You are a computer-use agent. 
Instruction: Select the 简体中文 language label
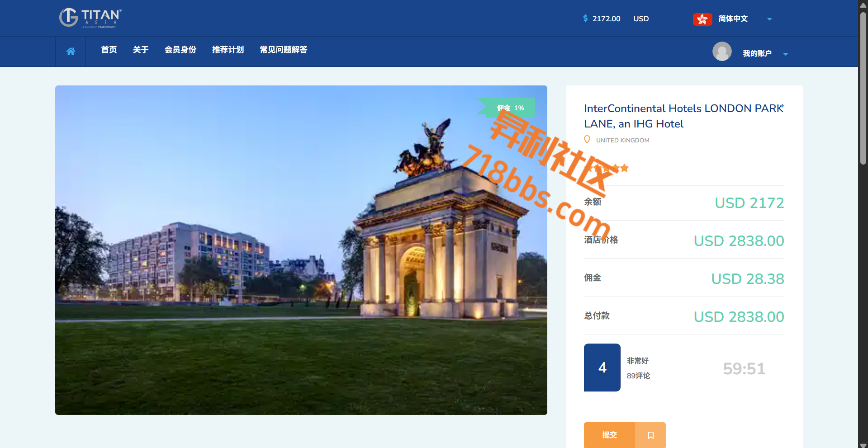pyautogui.click(x=733, y=19)
